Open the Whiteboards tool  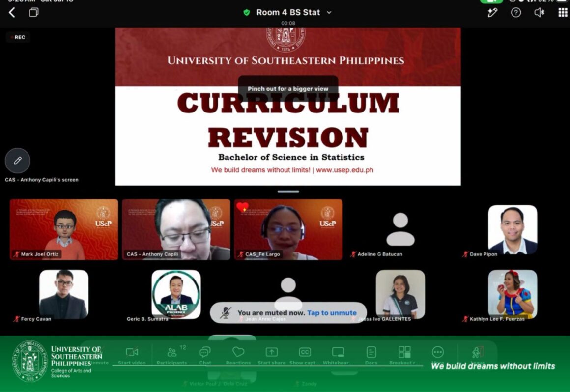(x=338, y=356)
